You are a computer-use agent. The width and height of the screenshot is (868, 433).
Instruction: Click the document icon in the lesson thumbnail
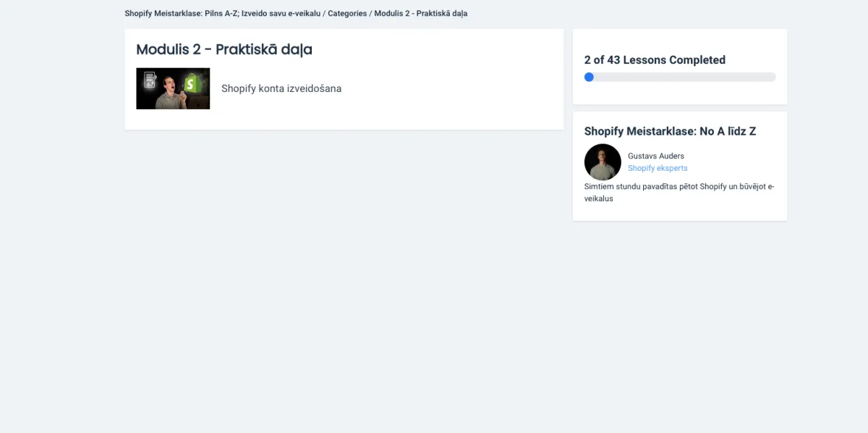coord(150,80)
